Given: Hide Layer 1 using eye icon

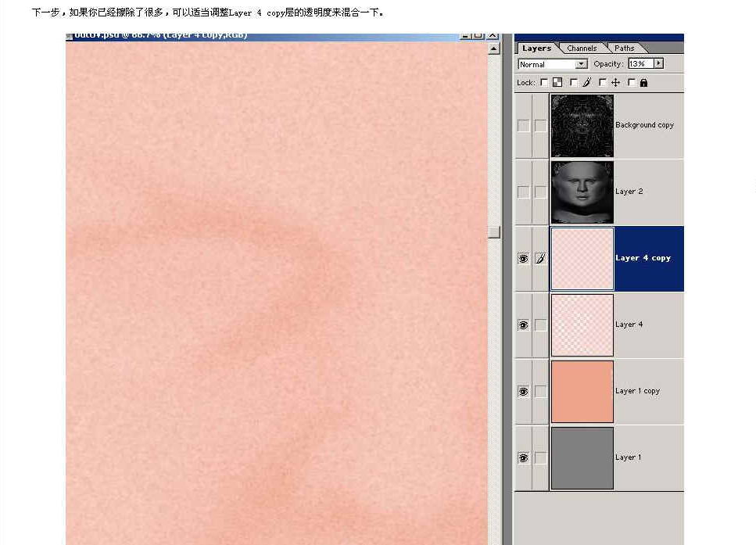Looking at the screenshot, I should (x=523, y=457).
